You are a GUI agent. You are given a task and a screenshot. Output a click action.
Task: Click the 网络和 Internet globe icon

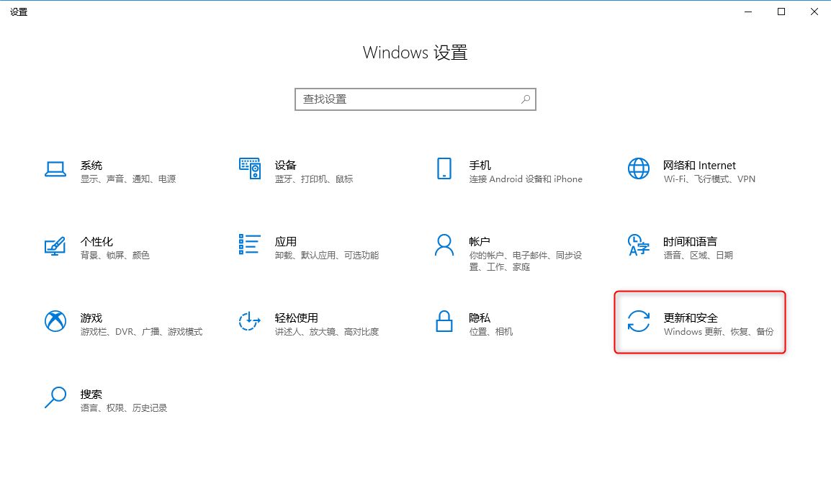coord(639,168)
